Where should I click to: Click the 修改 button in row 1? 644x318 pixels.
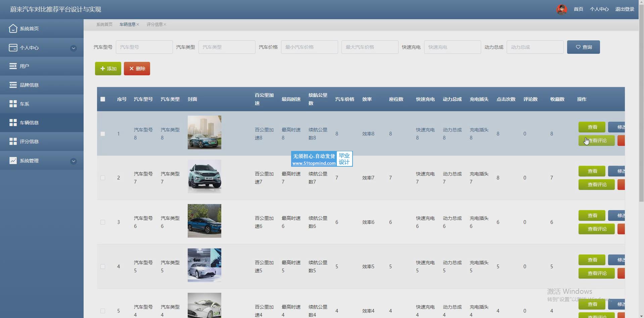point(616,127)
